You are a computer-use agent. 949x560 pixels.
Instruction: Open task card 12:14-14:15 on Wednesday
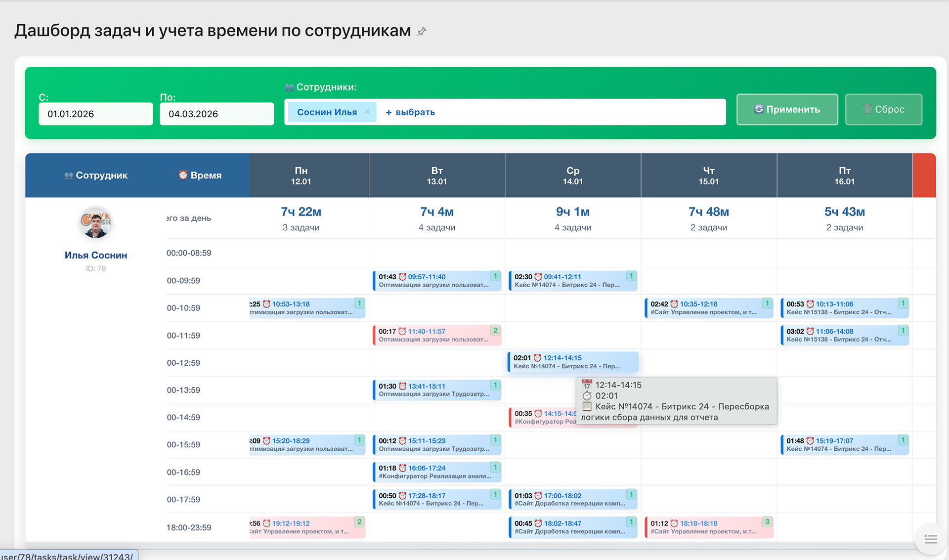click(573, 362)
